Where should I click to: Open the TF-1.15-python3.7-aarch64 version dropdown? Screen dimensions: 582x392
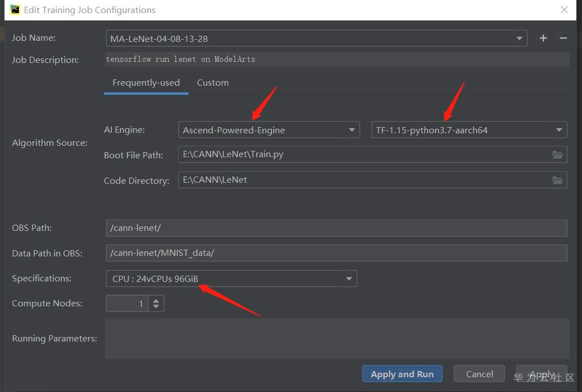(559, 130)
